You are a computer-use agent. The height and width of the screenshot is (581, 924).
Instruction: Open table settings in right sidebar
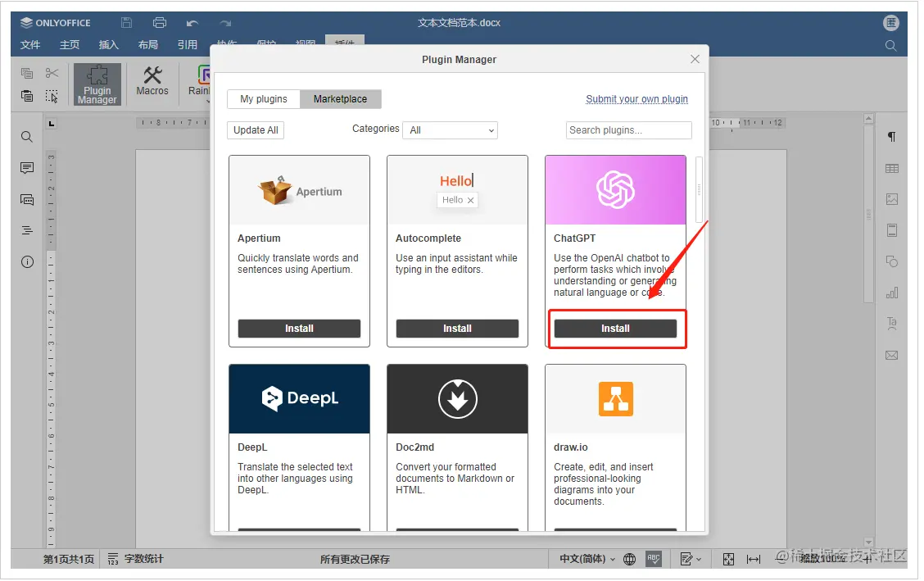[891, 169]
